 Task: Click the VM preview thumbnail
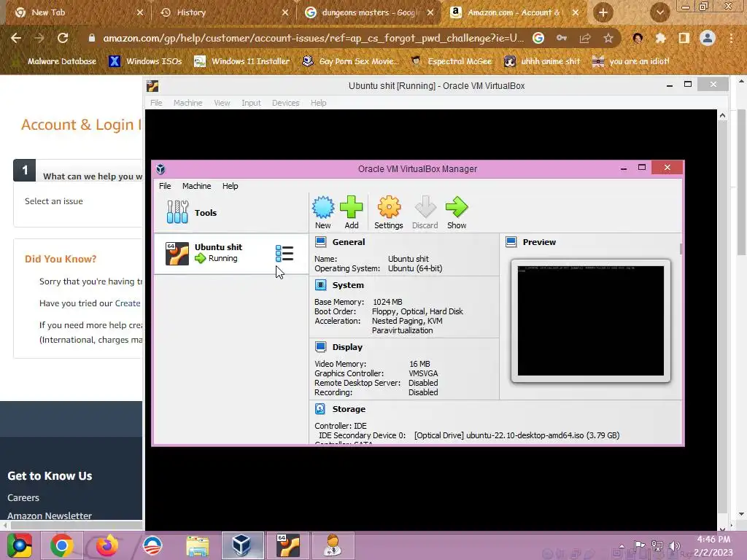(591, 321)
